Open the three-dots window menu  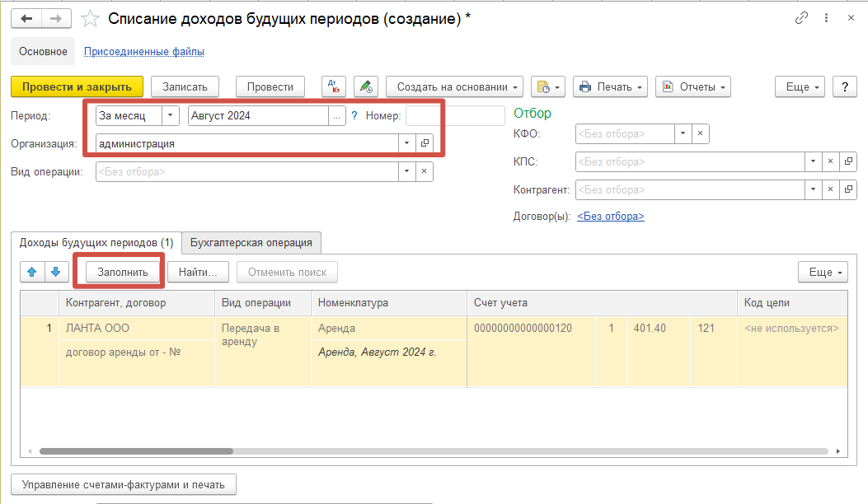click(826, 18)
